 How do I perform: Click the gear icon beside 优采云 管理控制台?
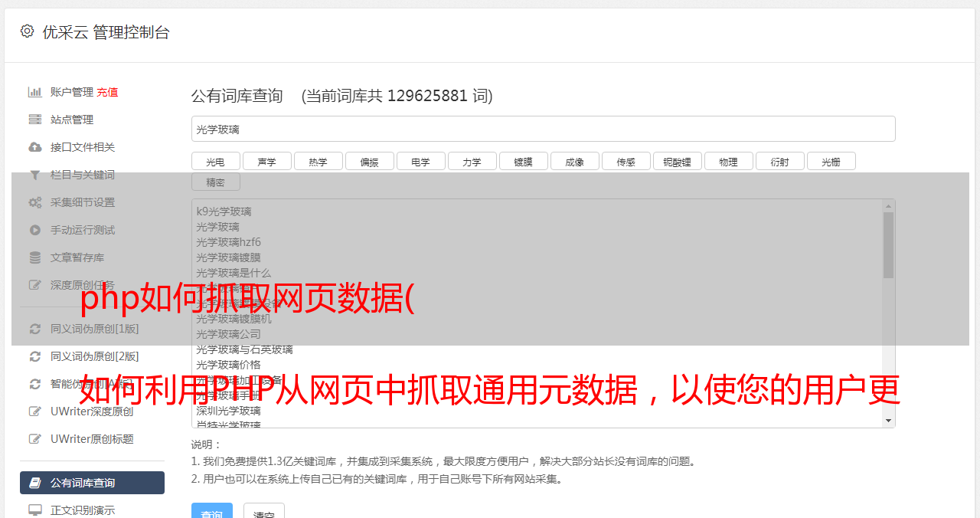tap(28, 31)
